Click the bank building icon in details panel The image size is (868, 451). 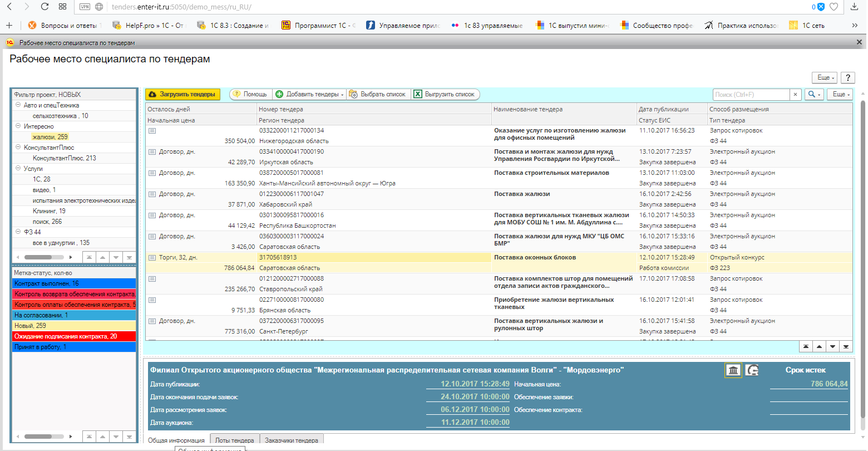733,370
